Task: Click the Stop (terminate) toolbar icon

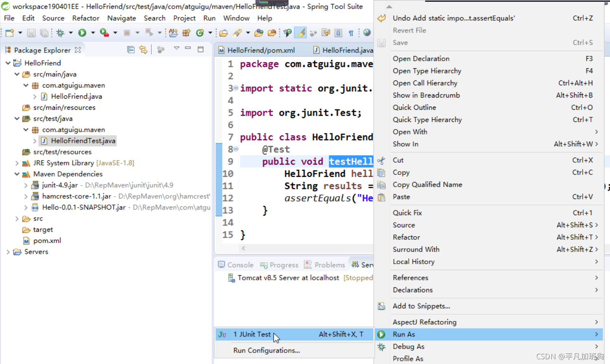Action: point(127,33)
